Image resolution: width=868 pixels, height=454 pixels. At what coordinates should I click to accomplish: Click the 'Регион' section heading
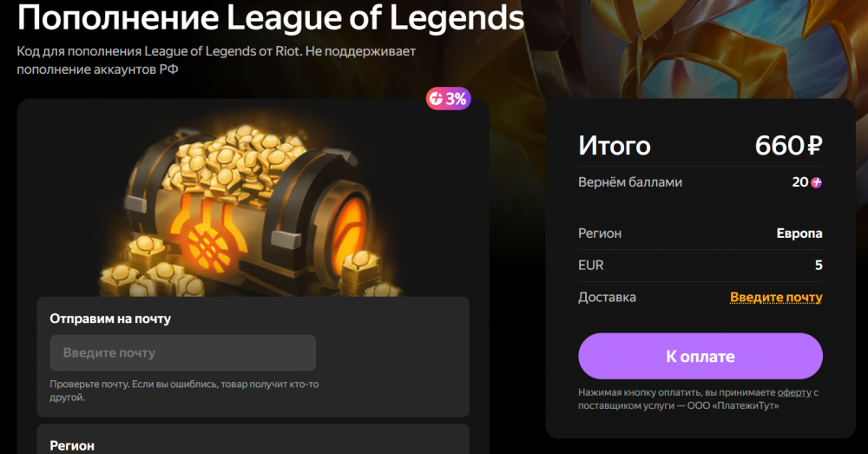(x=72, y=445)
